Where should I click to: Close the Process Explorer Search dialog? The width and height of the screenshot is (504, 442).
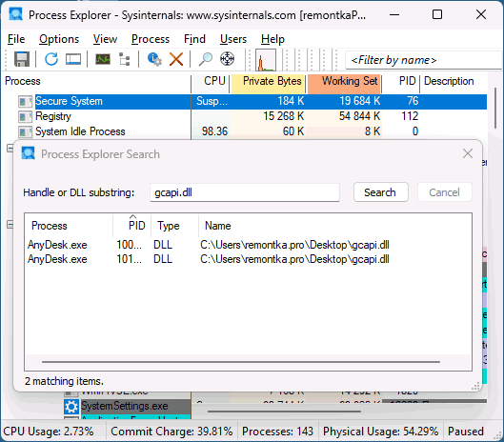[468, 153]
